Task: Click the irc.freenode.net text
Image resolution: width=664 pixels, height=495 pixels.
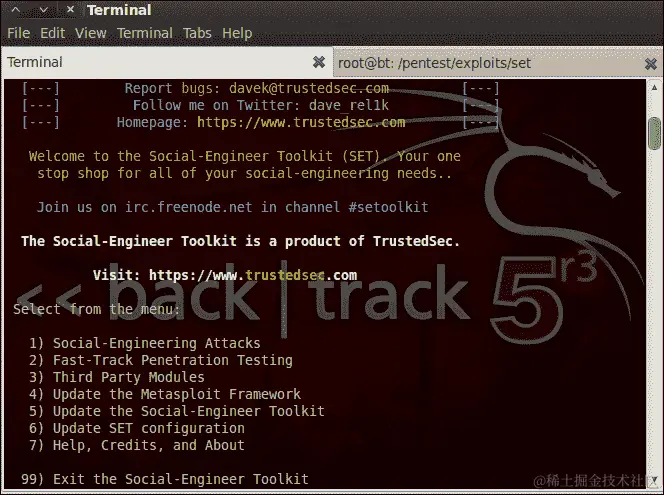Action: (188, 207)
